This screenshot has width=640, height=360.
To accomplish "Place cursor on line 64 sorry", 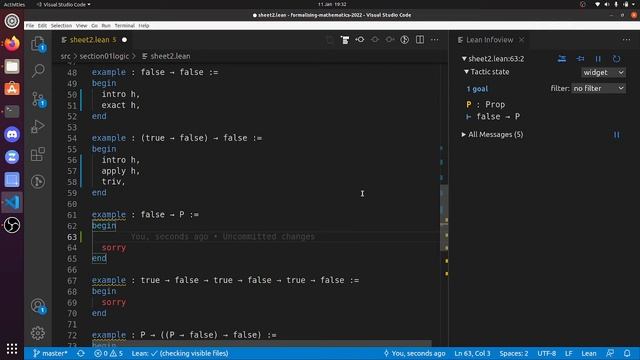I will pyautogui.click(x=113, y=248).
